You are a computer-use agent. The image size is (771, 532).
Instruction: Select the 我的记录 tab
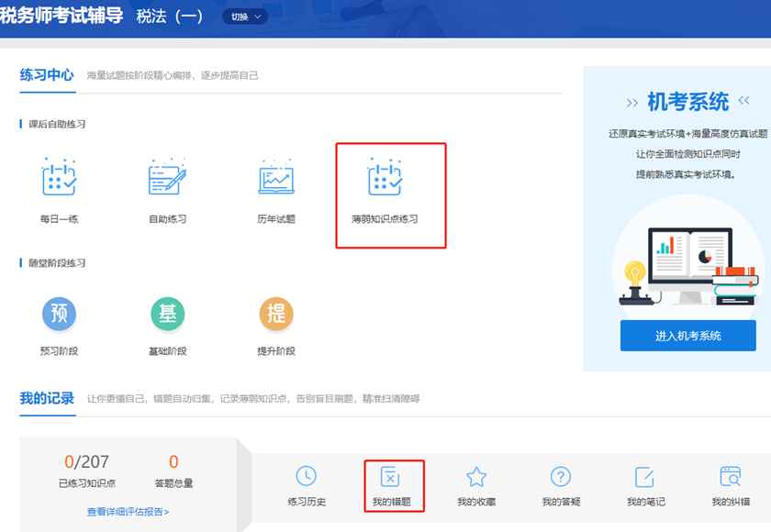coord(47,398)
